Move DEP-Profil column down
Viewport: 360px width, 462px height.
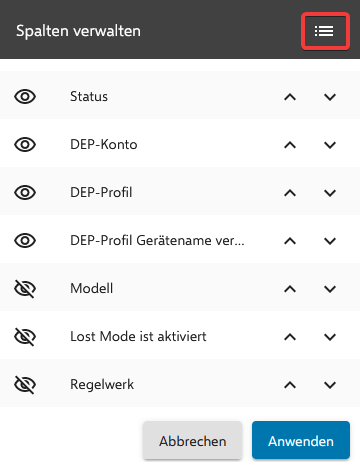330,193
